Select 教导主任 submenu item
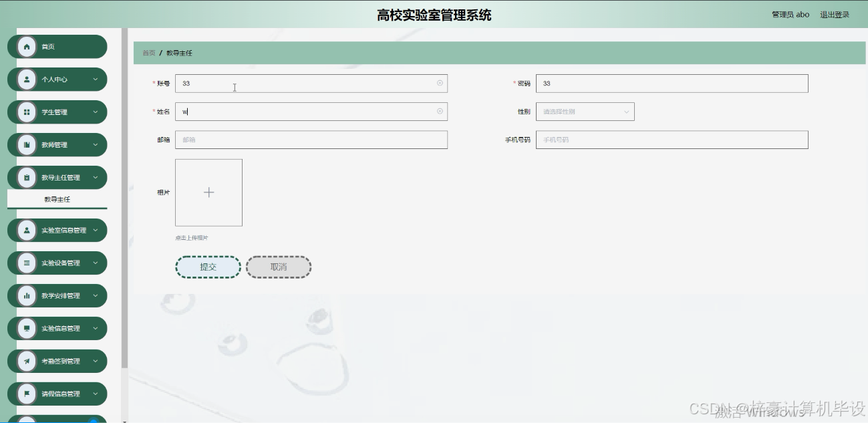The height and width of the screenshot is (423, 868). pos(57,199)
